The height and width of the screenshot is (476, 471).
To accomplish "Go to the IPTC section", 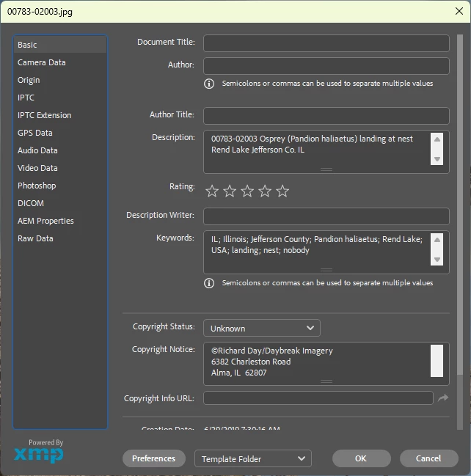I will (60, 98).
